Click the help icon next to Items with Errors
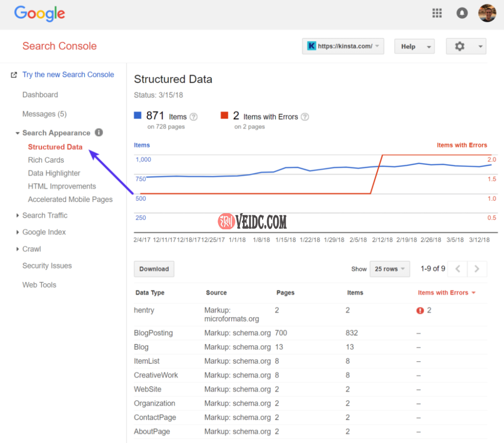Viewport: 504px width, 443px height. 305,117
